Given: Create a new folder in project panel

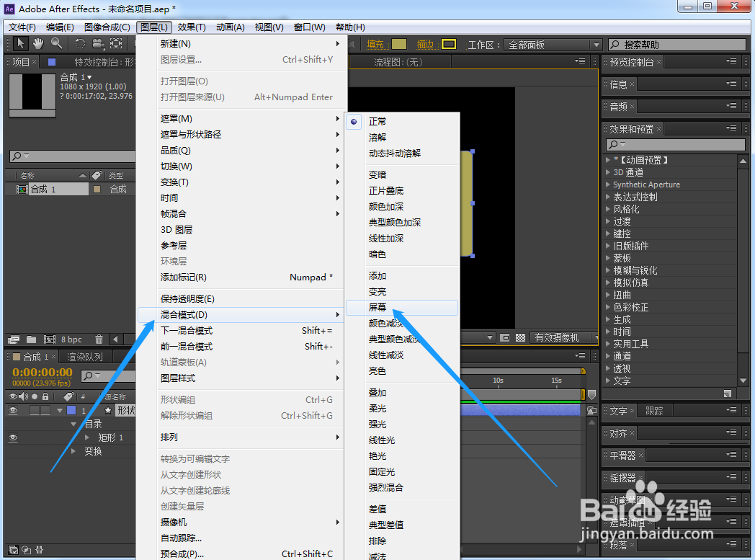Looking at the screenshot, I should point(31,339).
